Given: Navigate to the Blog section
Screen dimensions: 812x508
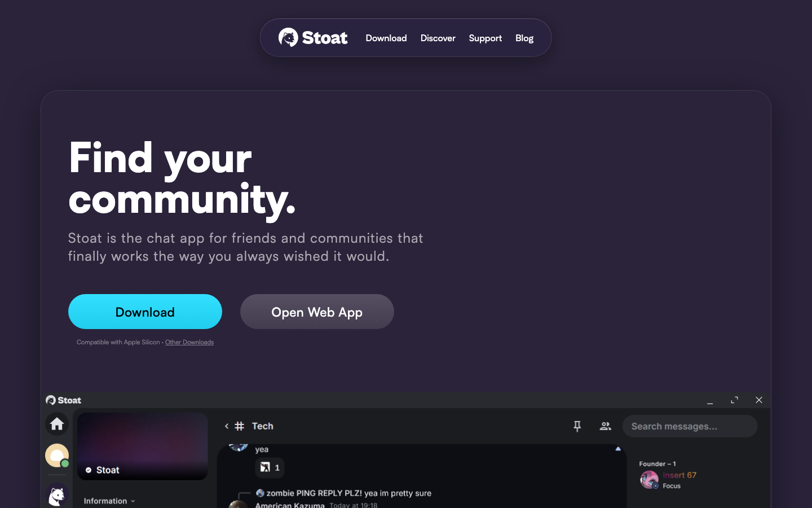Looking at the screenshot, I should pyautogui.click(x=524, y=38).
